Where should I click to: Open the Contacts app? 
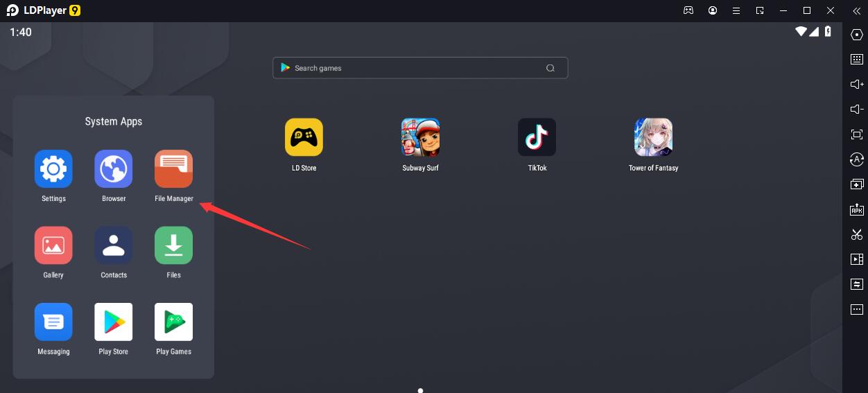point(114,245)
